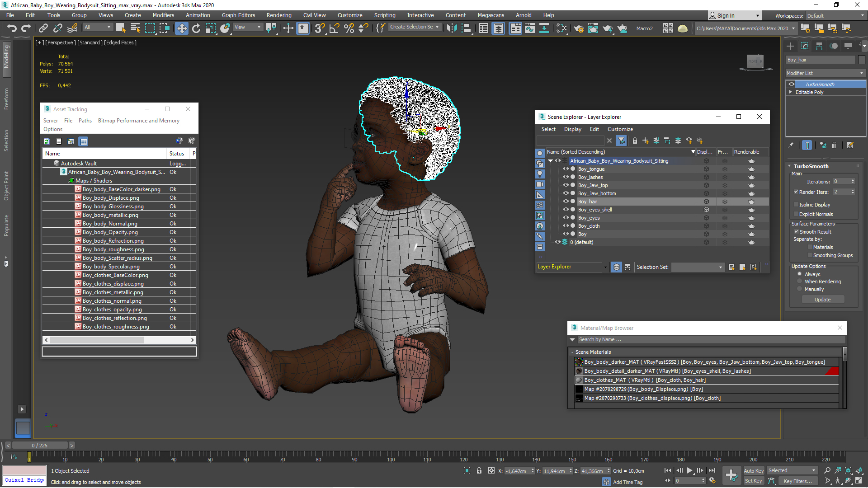Click the Undo arrow in main toolbar

pos(12,28)
